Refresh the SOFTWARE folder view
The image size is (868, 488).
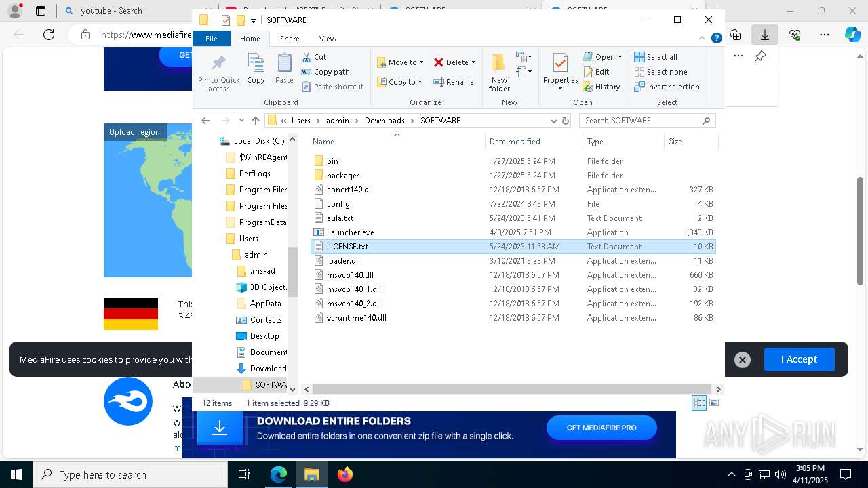[566, 121]
